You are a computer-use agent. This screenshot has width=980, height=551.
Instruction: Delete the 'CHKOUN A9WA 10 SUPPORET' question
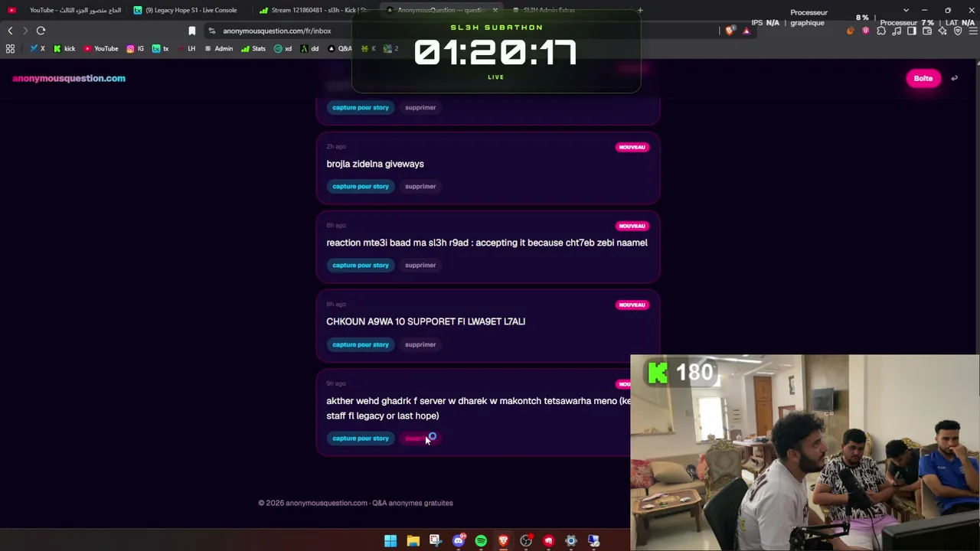(x=420, y=344)
